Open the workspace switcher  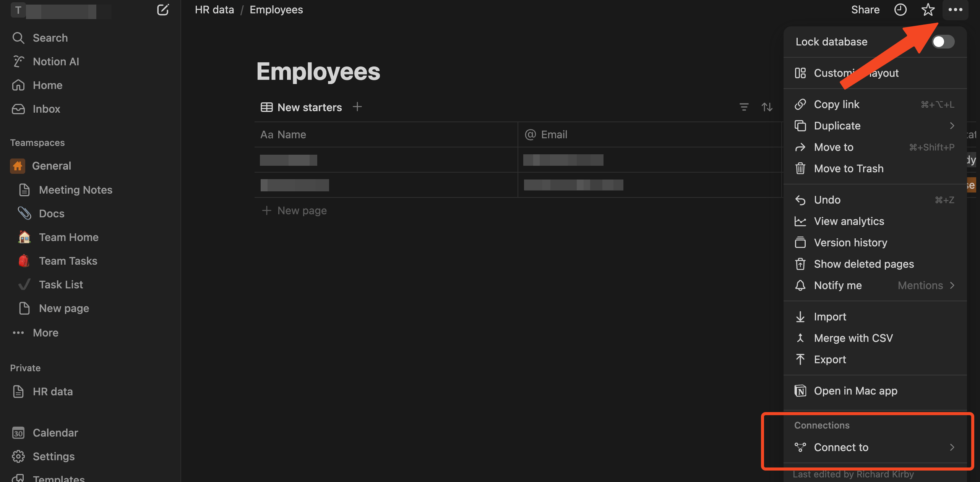click(x=61, y=10)
